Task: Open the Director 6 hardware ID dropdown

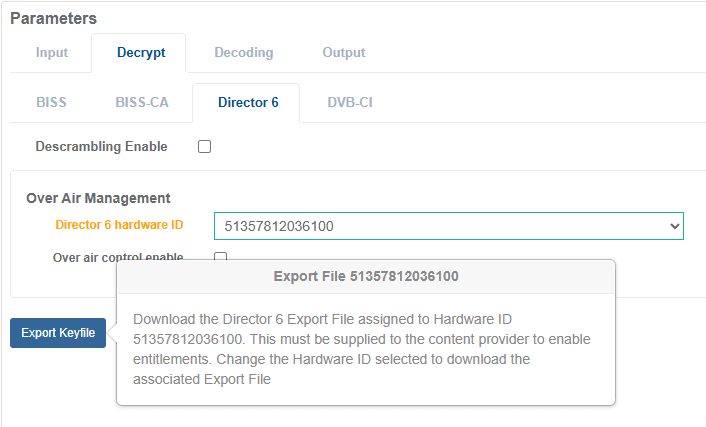Action: [448, 226]
